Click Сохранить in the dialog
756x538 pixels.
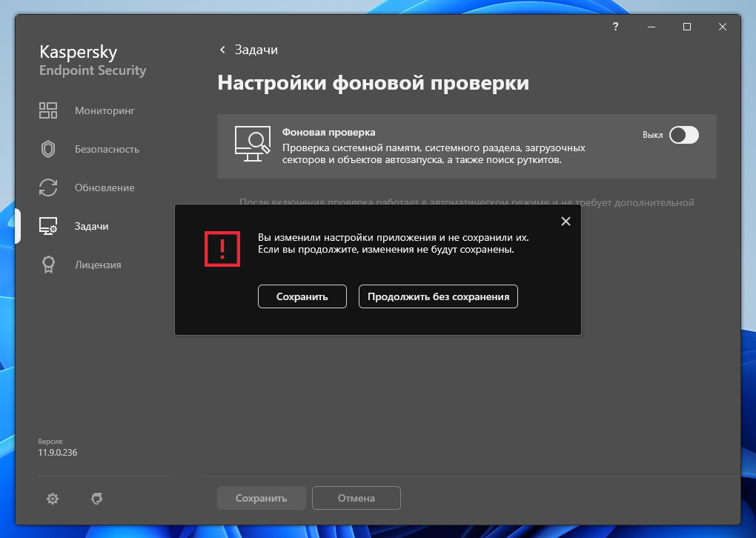(x=302, y=296)
